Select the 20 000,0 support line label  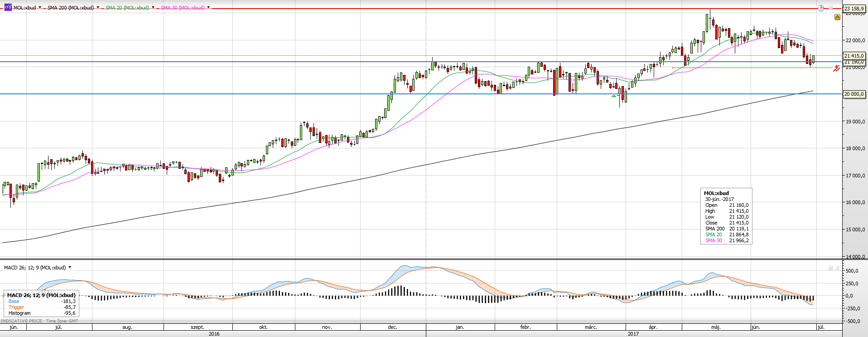854,94
